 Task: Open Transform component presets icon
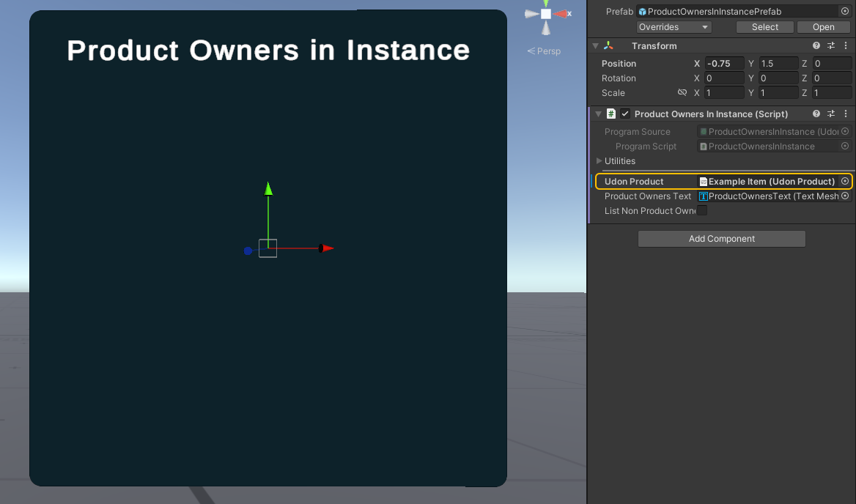pyautogui.click(x=831, y=46)
